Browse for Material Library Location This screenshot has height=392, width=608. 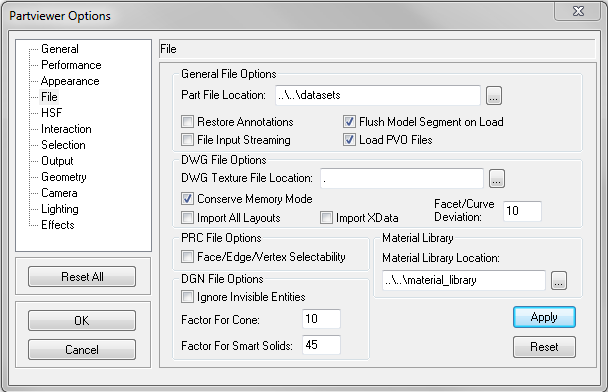559,281
